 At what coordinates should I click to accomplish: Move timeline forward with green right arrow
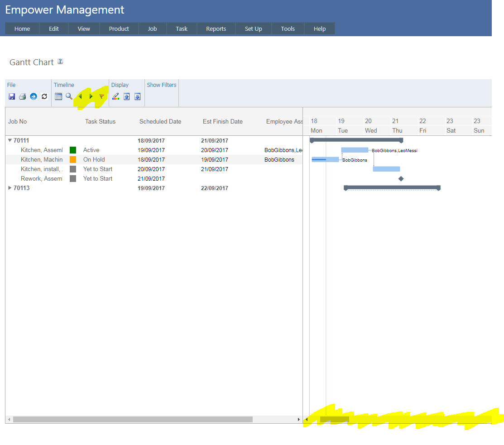(x=91, y=96)
